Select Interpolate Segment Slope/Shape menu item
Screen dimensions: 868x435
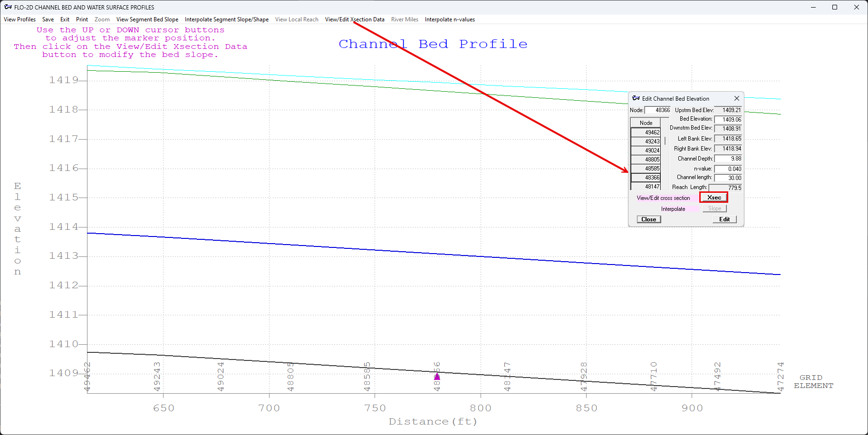[226, 19]
